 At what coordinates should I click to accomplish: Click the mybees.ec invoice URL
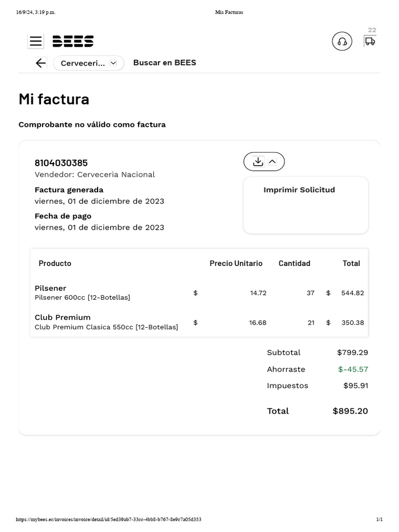point(109,520)
